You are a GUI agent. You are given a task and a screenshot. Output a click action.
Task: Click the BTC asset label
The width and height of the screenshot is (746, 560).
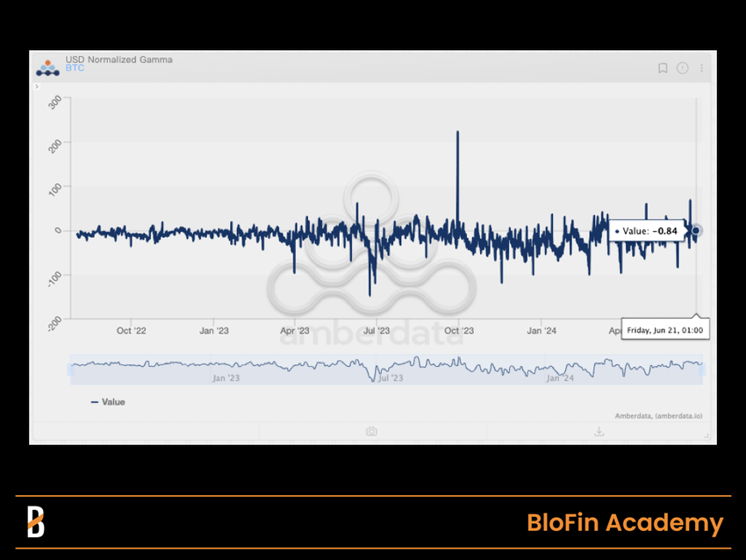[x=75, y=68]
